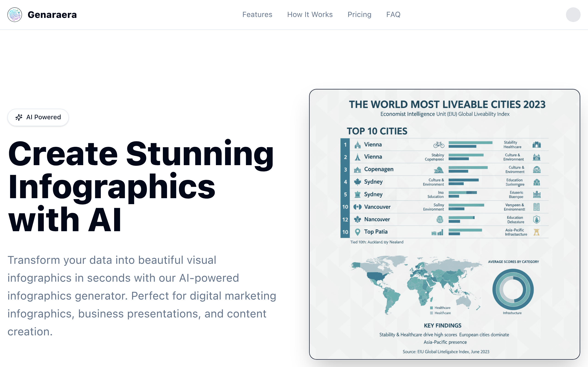Viewport: 588px width, 367px height.
Task: Click the Genaraera brand name
Action: pos(52,14)
